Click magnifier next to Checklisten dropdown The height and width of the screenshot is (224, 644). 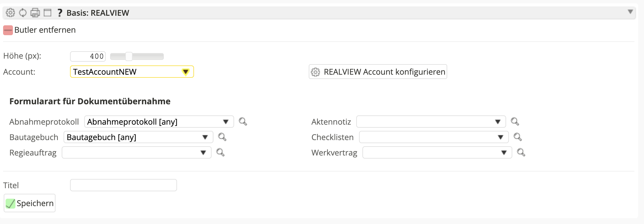tap(518, 137)
